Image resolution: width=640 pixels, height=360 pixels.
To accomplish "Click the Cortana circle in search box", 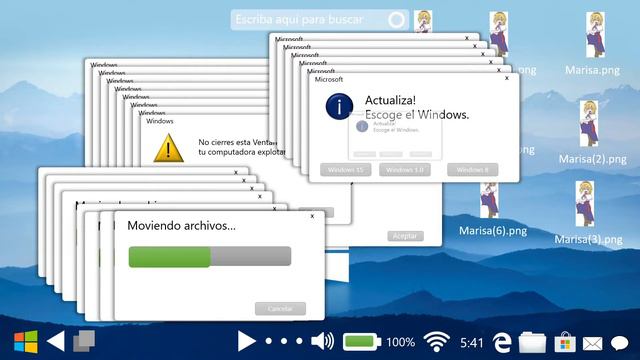I will [396, 20].
